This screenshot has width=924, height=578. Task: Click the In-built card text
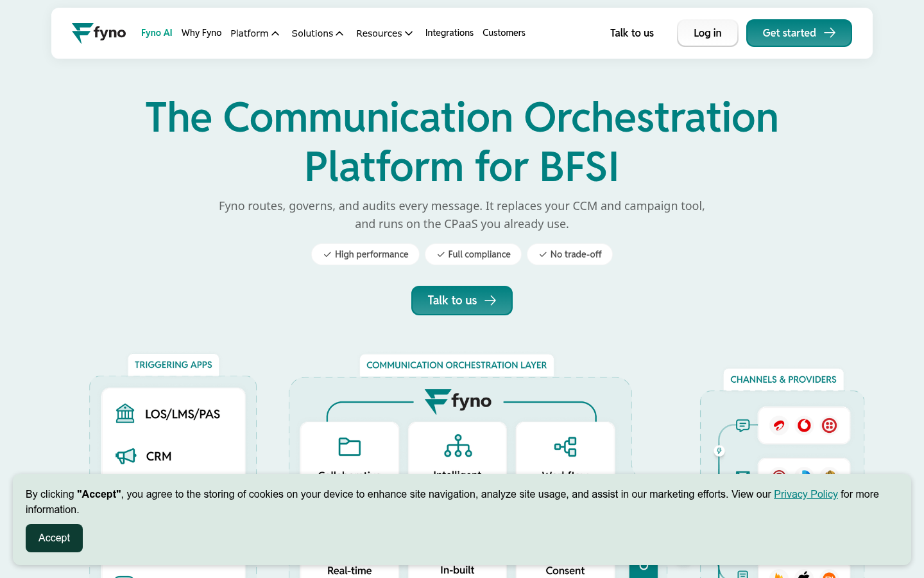[x=458, y=570]
